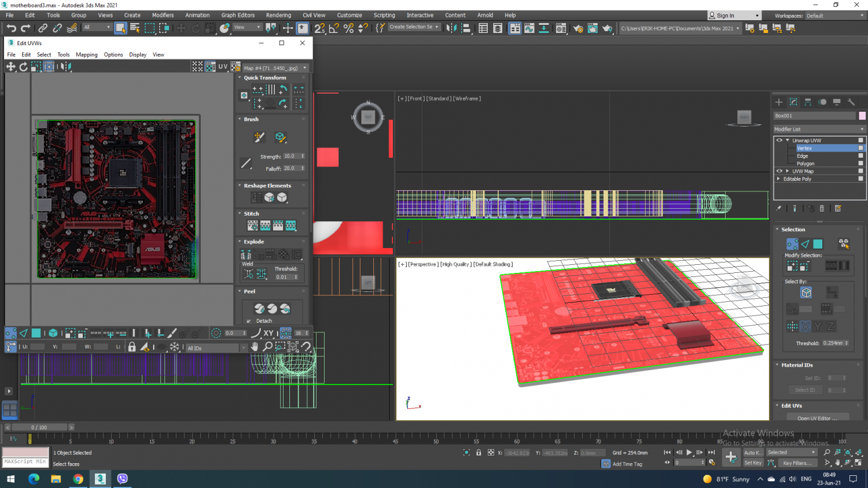Click the Key Filters button
The image size is (868, 488).
[797, 463]
